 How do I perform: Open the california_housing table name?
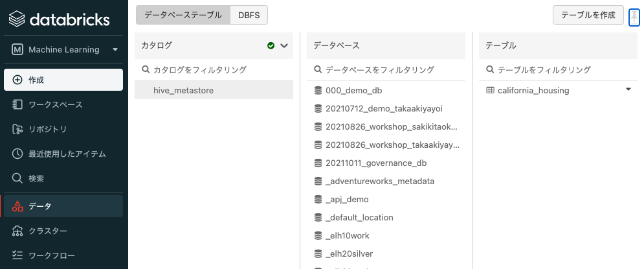click(533, 91)
